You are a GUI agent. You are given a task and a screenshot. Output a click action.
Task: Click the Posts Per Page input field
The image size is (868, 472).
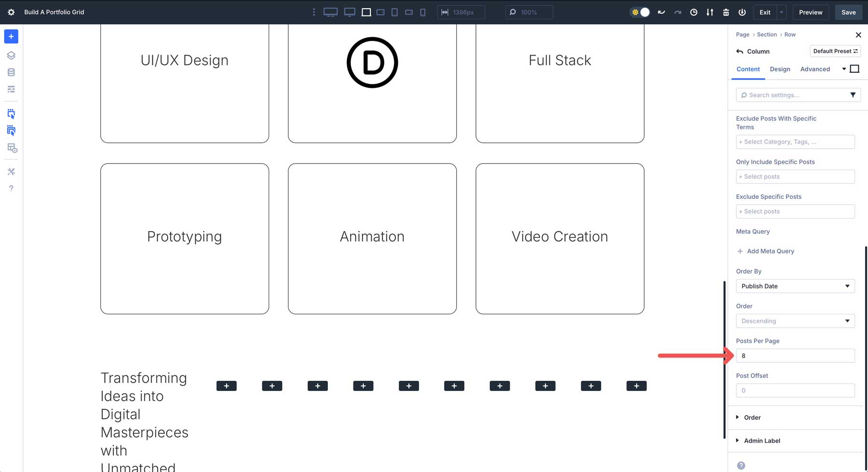point(795,356)
